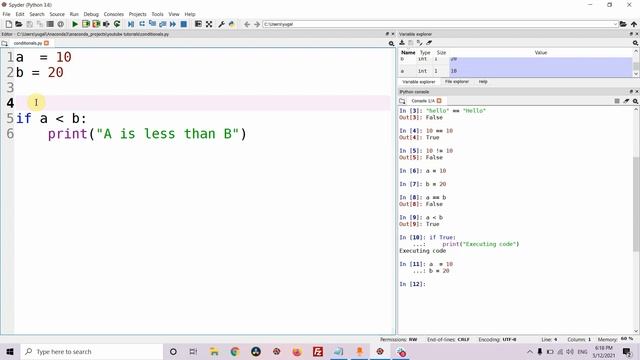Go back with left arrow

tap(247, 24)
